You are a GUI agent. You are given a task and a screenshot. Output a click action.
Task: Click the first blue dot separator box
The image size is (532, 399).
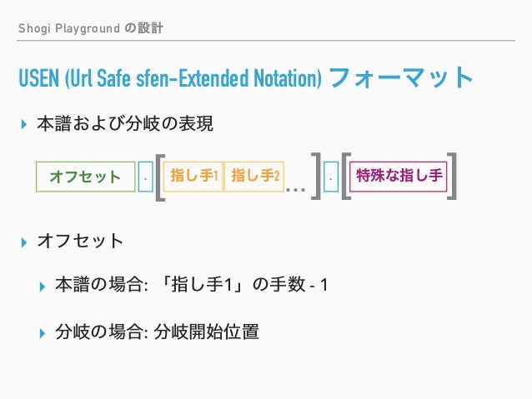[x=146, y=177]
